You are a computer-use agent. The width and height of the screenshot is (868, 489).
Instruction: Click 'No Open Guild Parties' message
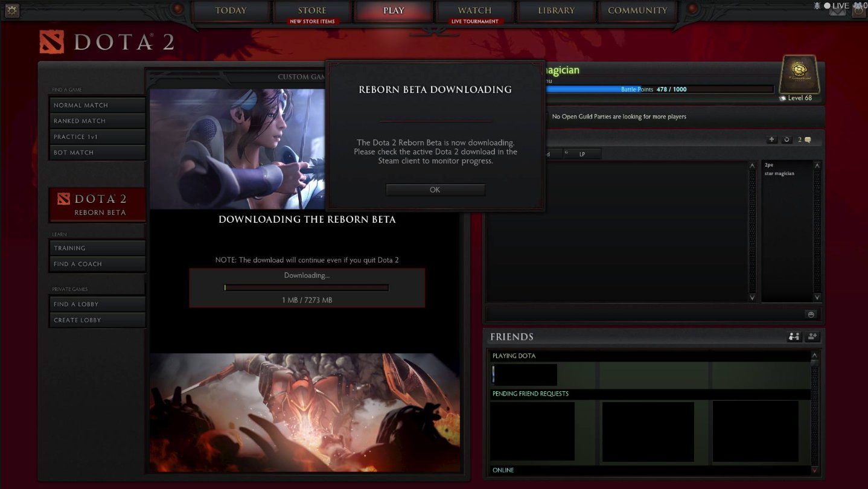point(619,117)
